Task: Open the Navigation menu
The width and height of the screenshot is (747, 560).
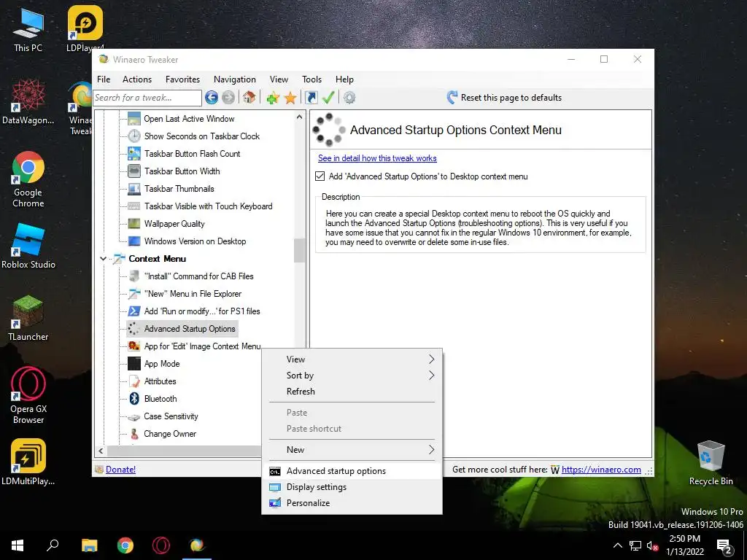Action: (x=234, y=79)
